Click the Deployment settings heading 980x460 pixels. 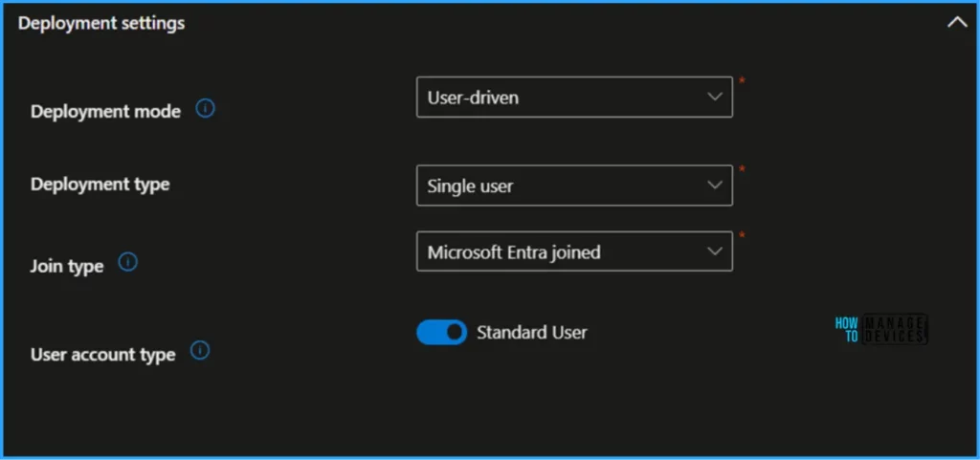[x=101, y=23]
